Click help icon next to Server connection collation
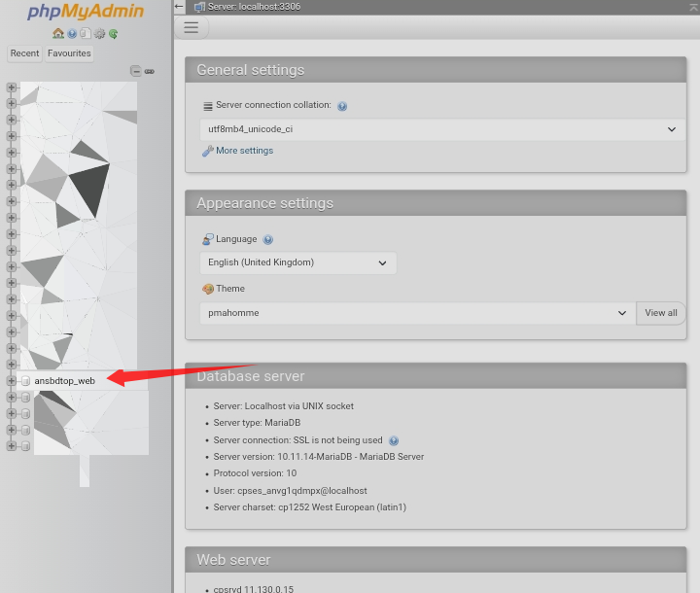700x593 pixels. tap(342, 106)
